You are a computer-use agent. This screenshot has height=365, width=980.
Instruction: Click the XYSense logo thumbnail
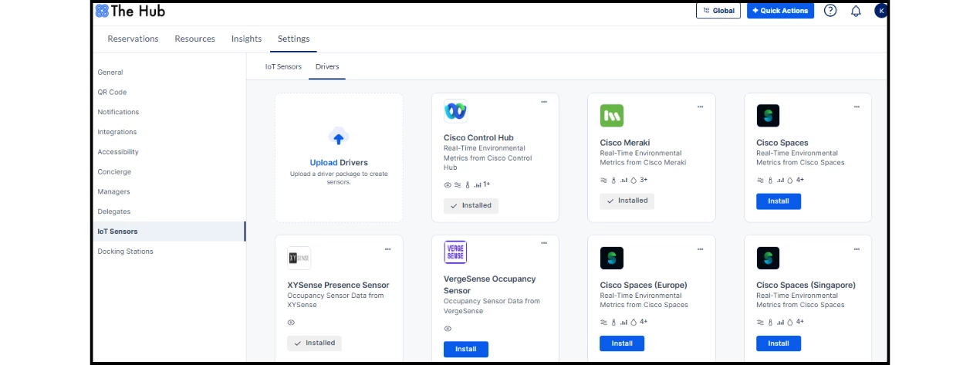(299, 258)
